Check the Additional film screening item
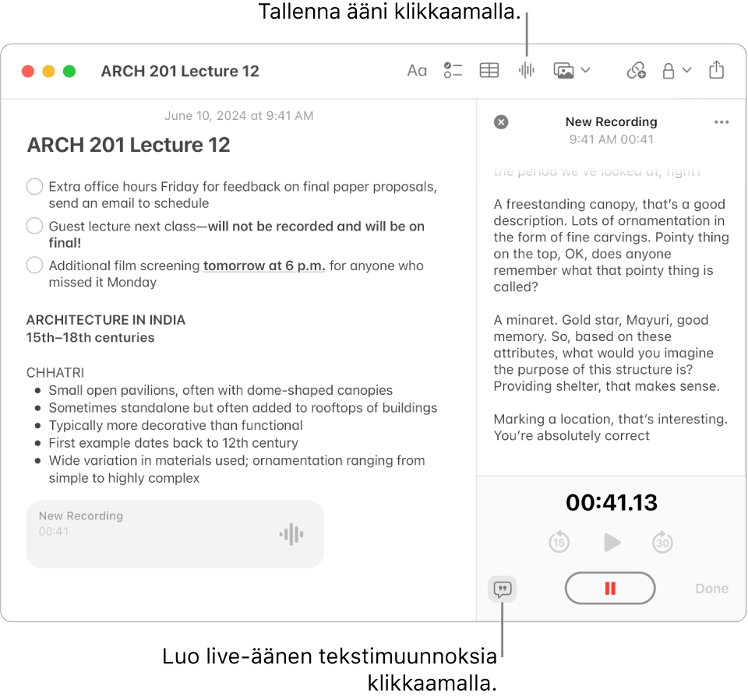The height and width of the screenshot is (700, 748). click(34, 266)
